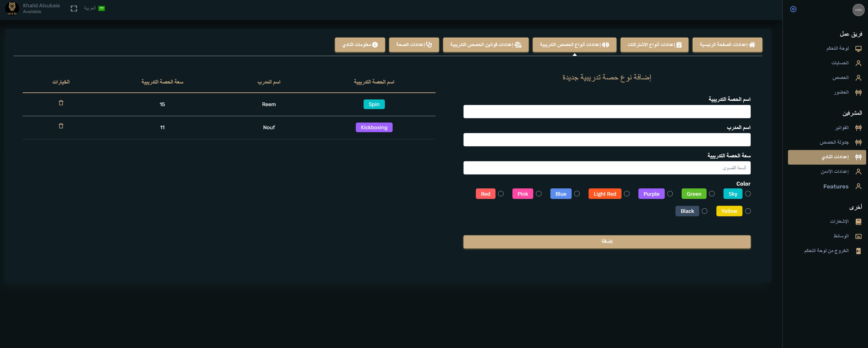Open الإشعارات notifications sidebar icon

coord(858,222)
